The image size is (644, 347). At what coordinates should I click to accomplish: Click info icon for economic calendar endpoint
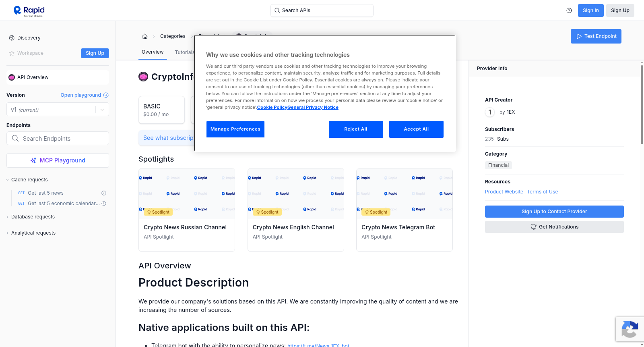[x=104, y=204]
